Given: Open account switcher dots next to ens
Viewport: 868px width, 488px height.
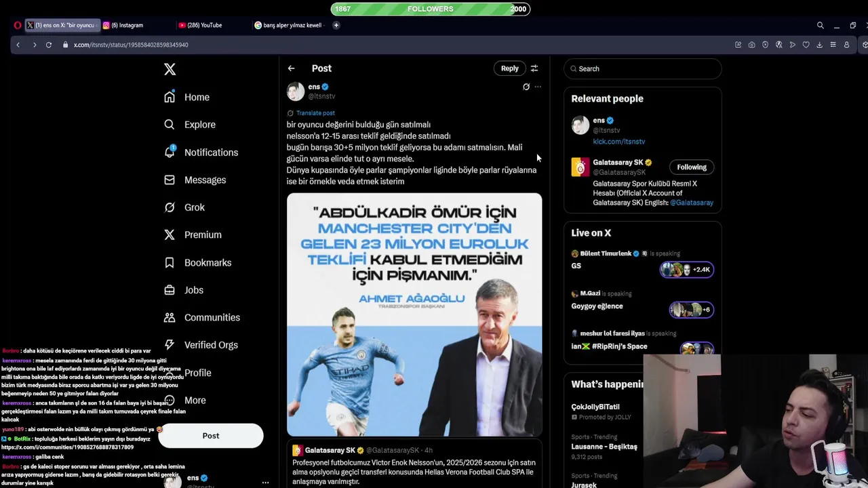Looking at the screenshot, I should (265, 483).
